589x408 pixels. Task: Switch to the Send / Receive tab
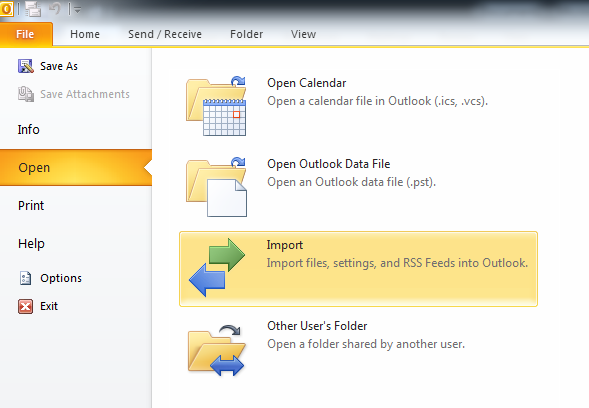pos(165,34)
